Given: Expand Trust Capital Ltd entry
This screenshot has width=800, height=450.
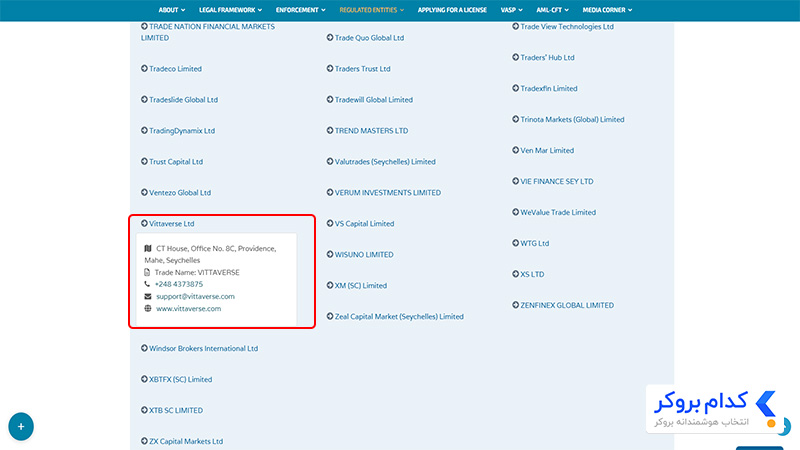Looking at the screenshot, I should click(x=172, y=161).
